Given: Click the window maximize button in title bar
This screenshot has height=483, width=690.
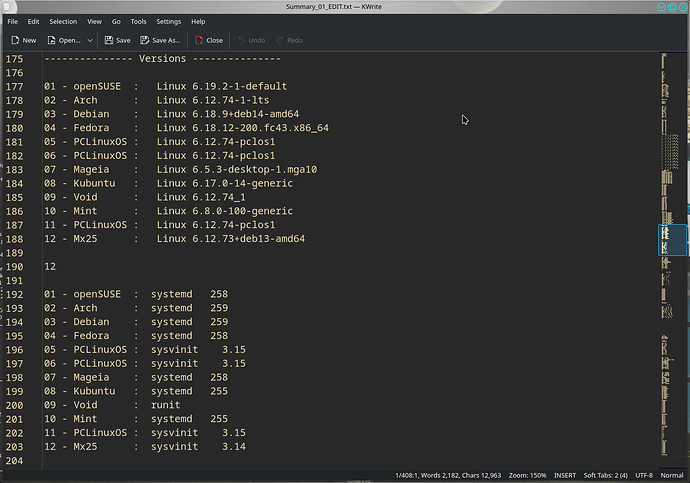Looking at the screenshot, I should (672, 7).
